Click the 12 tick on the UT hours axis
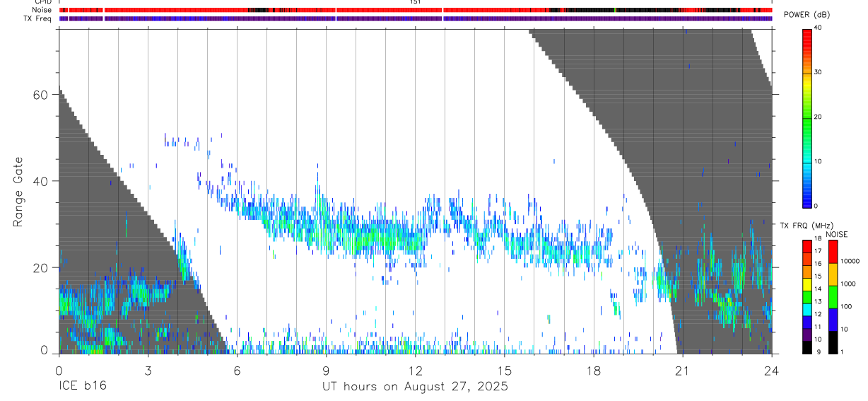Screen dimensions: 868x401 pyautogui.click(x=415, y=371)
